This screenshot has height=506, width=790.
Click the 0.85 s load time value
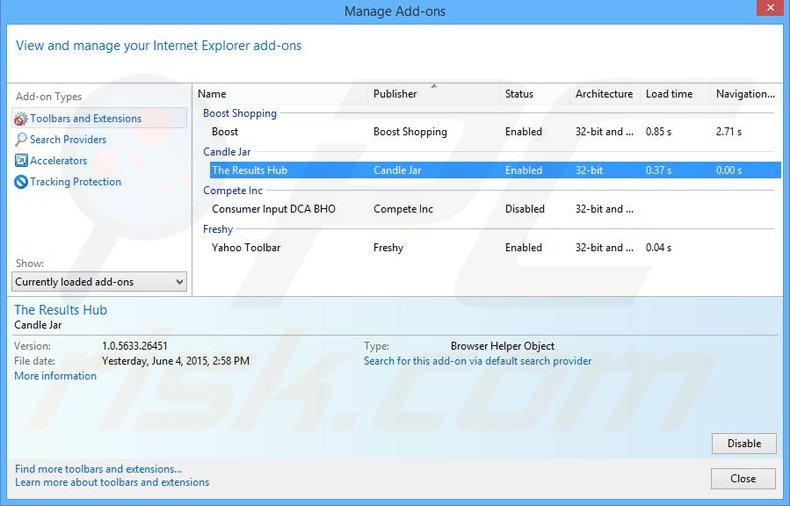coord(659,132)
